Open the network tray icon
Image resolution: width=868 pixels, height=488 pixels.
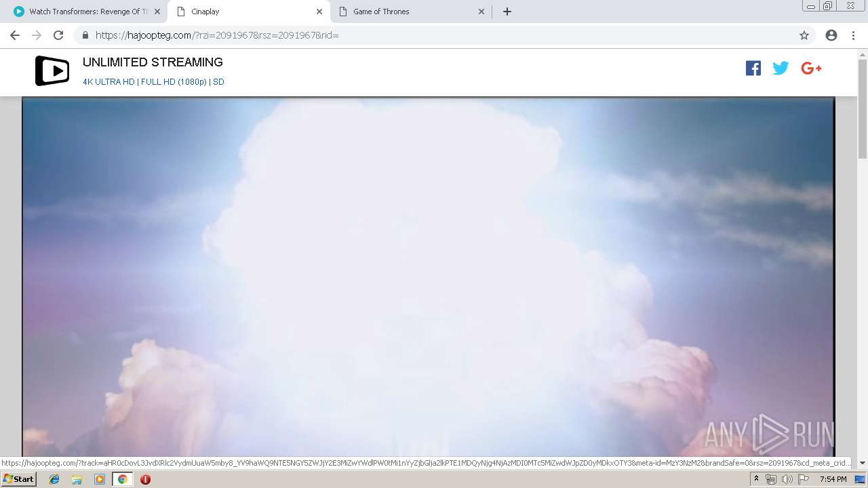pyautogui.click(x=770, y=479)
